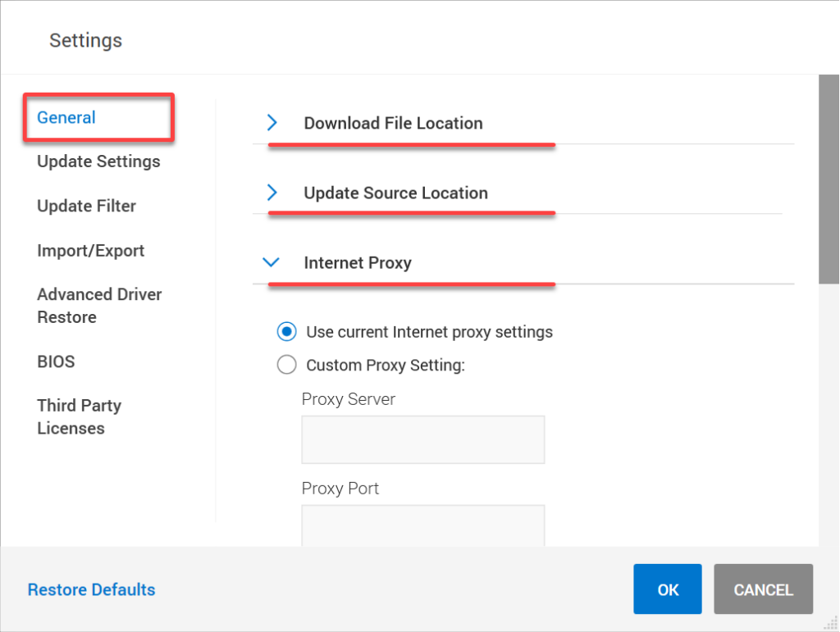Click the Restore Defaults link
Screen dimensions: 840x632
(x=91, y=589)
